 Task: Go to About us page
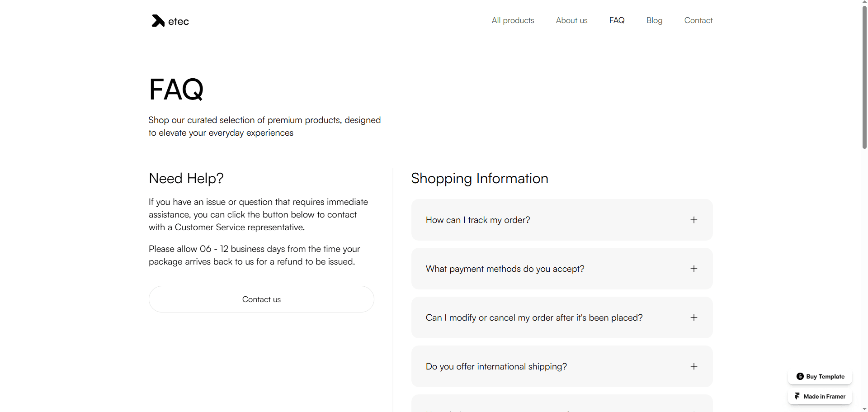(571, 20)
